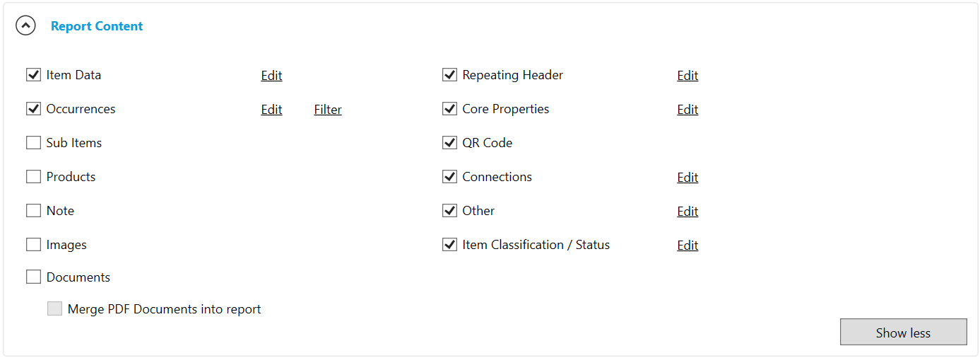Enable the Sub Items checkbox
Image resolution: width=980 pixels, height=358 pixels.
(33, 143)
